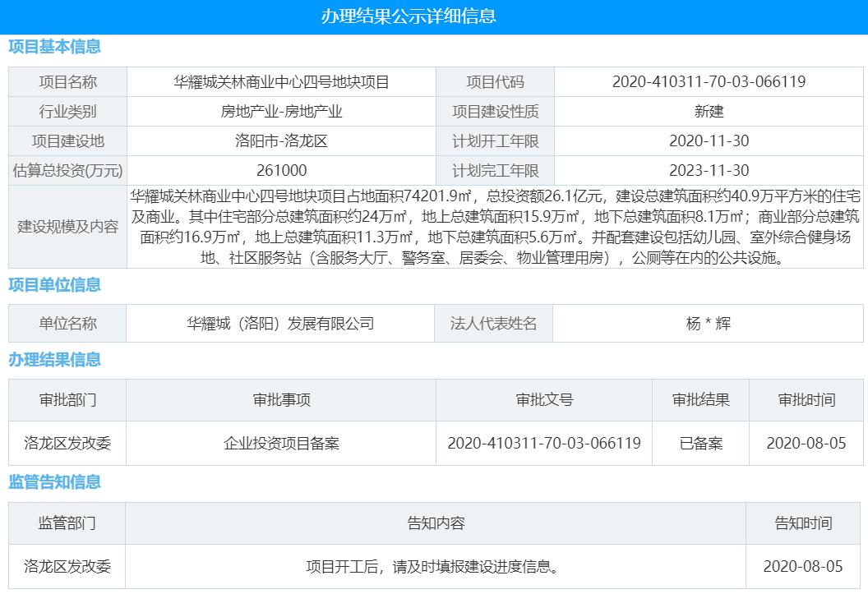The image size is (868, 594).
Task: Click the 法人代表姓名 value 杨 * 辉
Action: 710,323
